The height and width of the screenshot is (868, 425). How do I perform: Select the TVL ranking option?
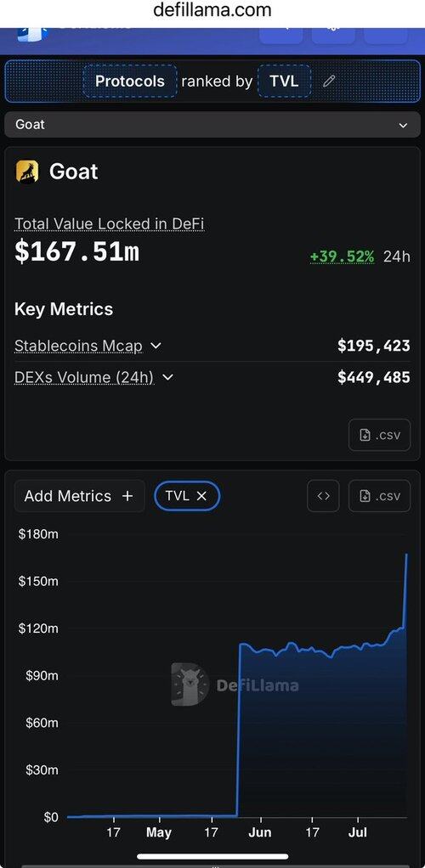tap(284, 82)
